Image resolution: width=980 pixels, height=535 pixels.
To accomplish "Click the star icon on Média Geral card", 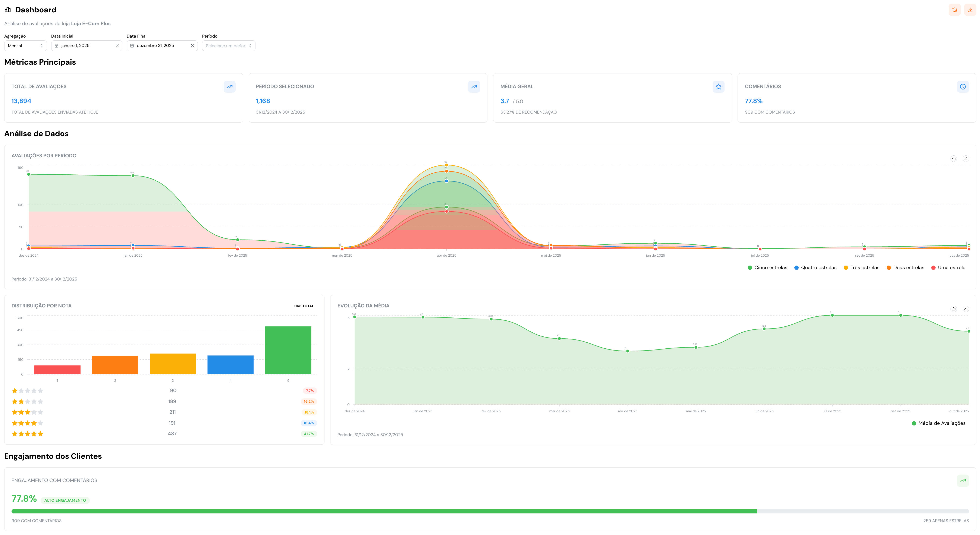I will pyautogui.click(x=718, y=87).
